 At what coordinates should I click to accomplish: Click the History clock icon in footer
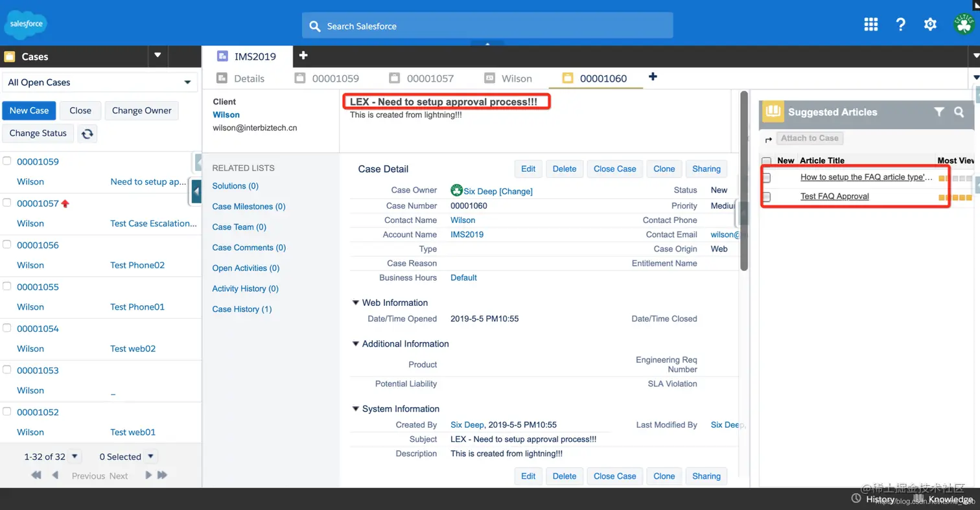coord(856,498)
